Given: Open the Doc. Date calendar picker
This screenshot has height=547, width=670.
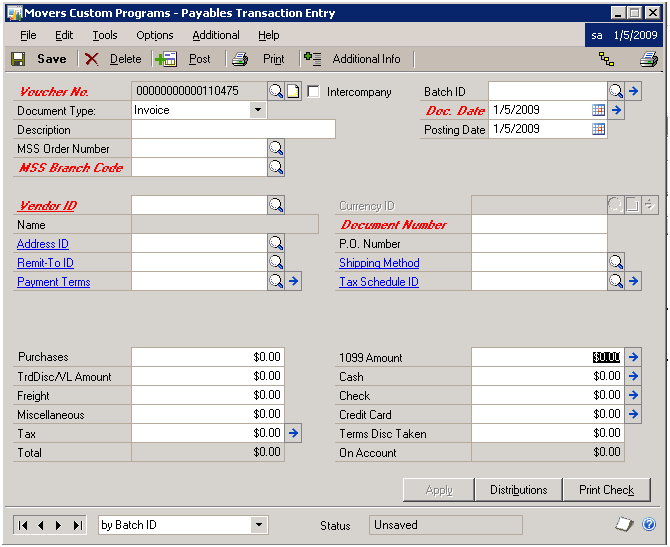Looking at the screenshot, I should coord(598,110).
